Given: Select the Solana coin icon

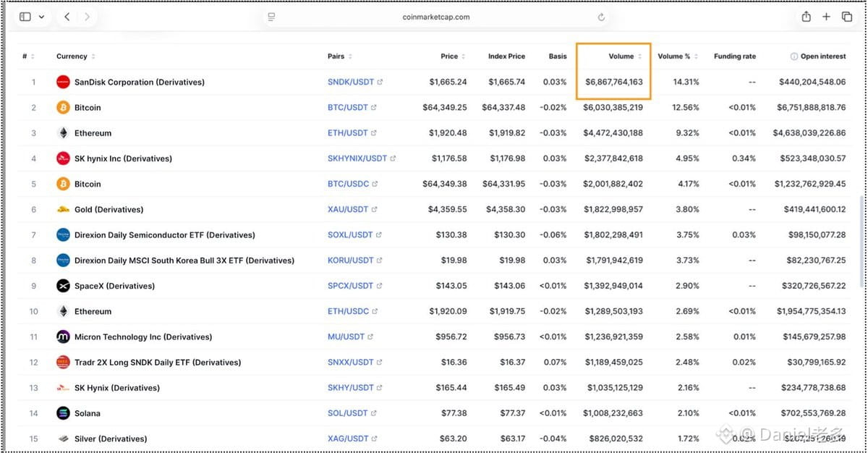Looking at the screenshot, I should pos(63,413).
